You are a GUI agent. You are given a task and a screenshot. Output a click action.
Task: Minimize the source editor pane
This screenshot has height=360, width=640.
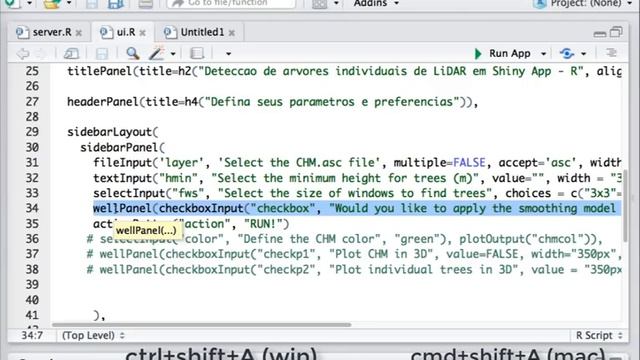(600, 33)
